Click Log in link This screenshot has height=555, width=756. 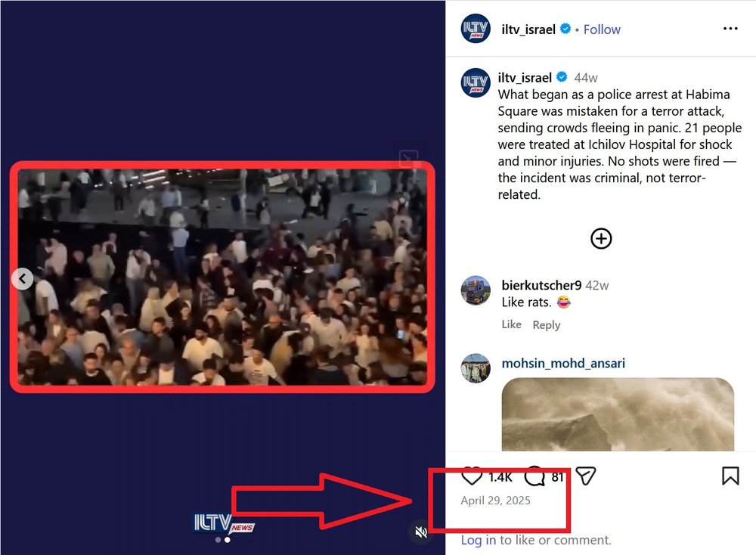coord(479,540)
